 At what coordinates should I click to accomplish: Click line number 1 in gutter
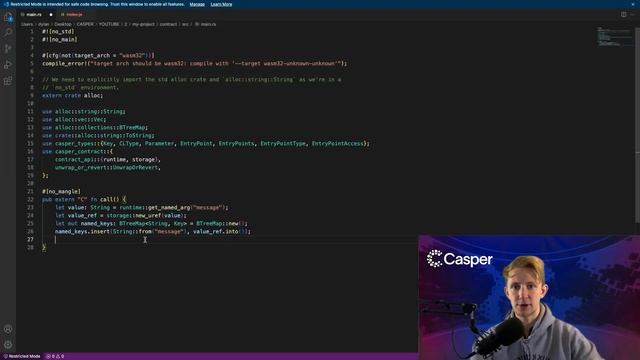coord(32,31)
